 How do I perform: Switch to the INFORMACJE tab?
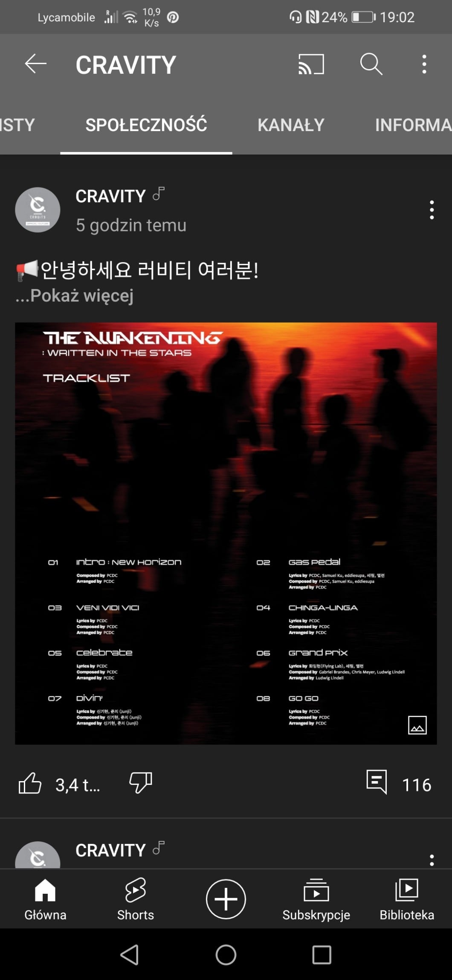tap(413, 125)
